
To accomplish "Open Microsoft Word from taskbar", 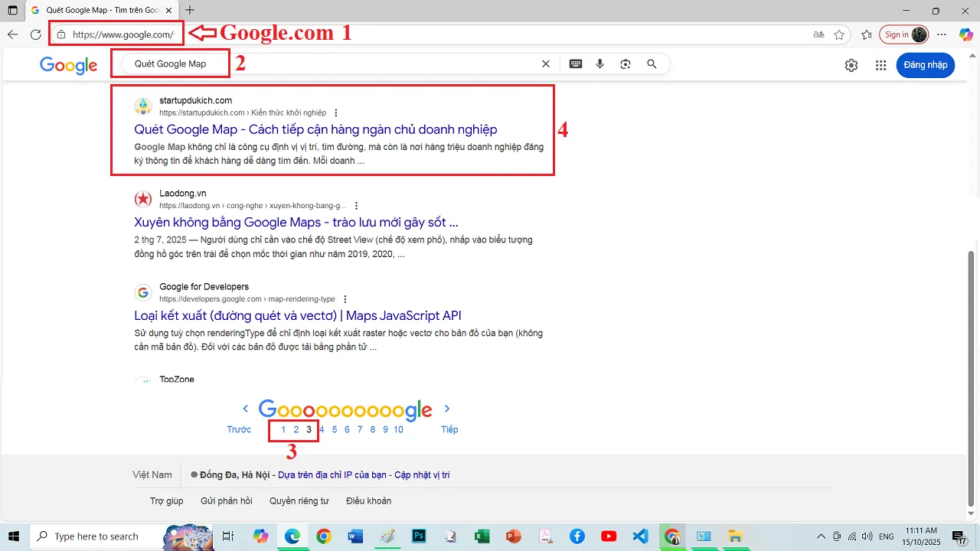I will tap(355, 536).
